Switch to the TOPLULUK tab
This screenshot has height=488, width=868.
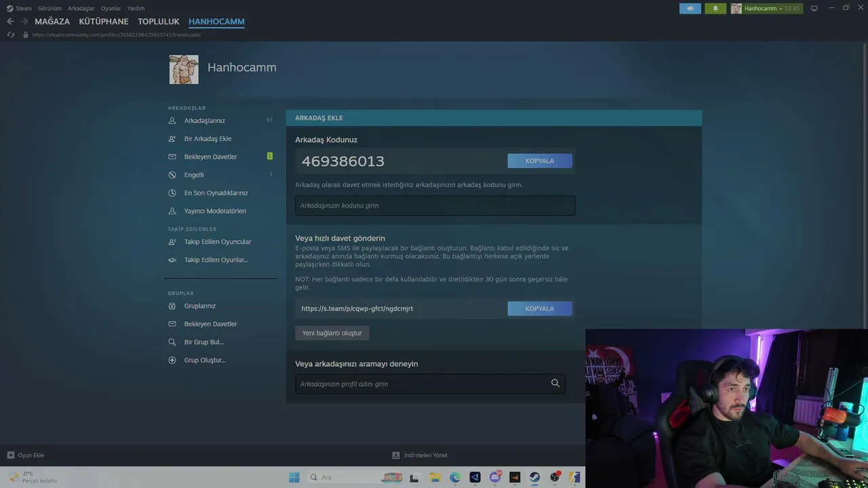pos(159,22)
